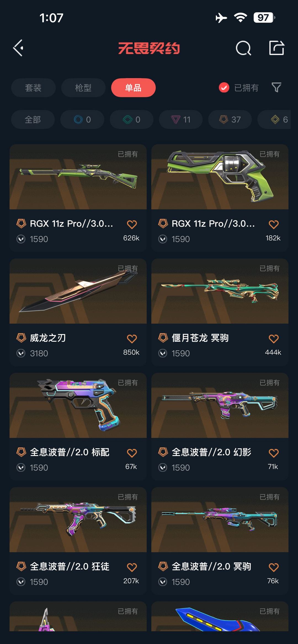The image size is (298, 644).
Task: Open the search magnifier icon
Action: click(243, 48)
